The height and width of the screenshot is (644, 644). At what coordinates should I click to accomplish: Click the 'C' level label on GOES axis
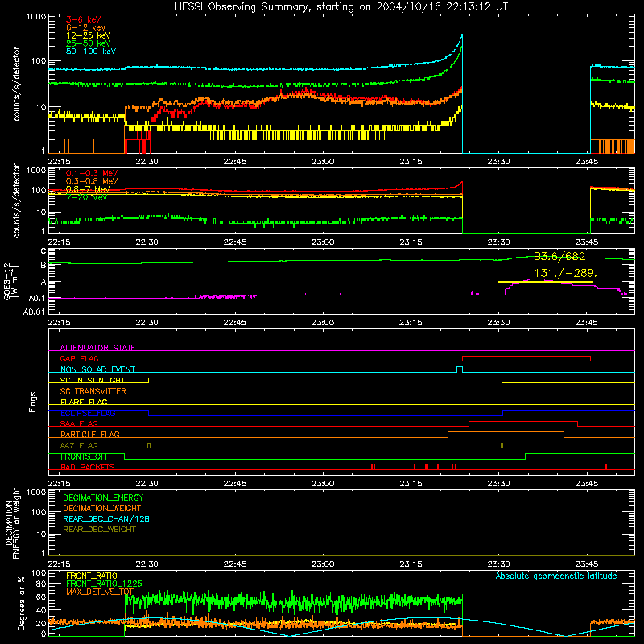pos(43,251)
